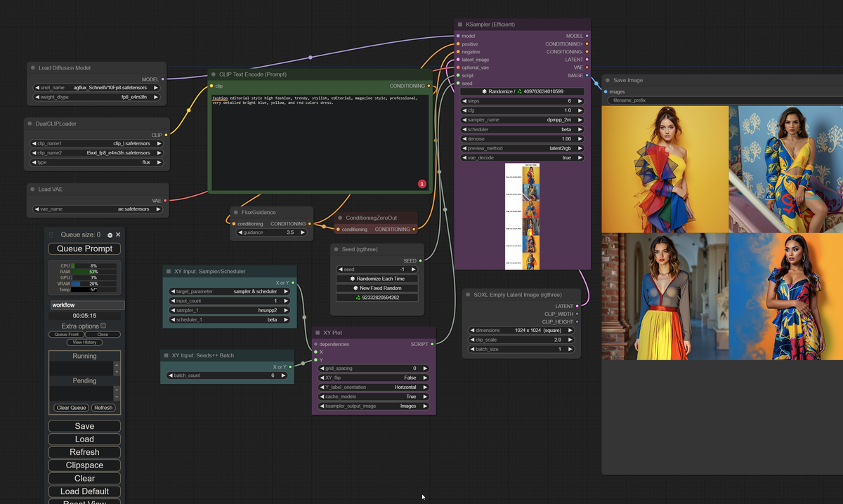
Task: Click the clip_scale value slider
Action: coord(520,340)
